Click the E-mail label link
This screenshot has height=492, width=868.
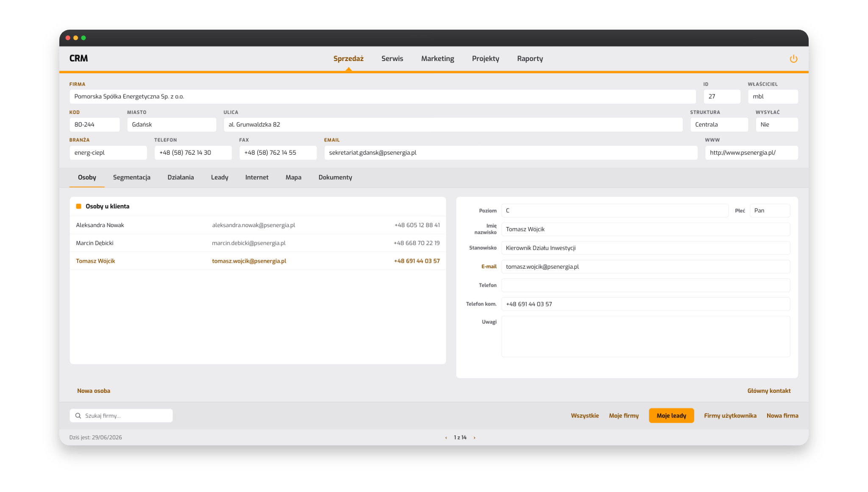[x=489, y=267]
